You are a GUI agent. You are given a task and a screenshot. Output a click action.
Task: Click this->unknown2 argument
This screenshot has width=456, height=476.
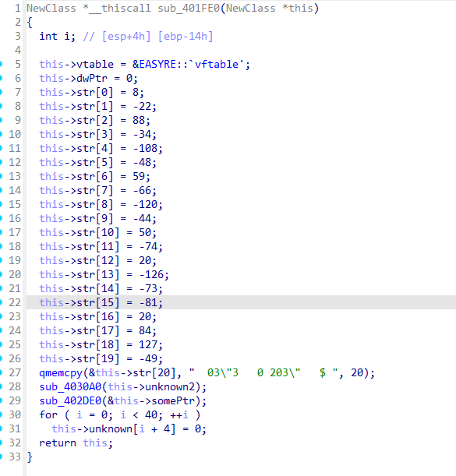coord(154,386)
